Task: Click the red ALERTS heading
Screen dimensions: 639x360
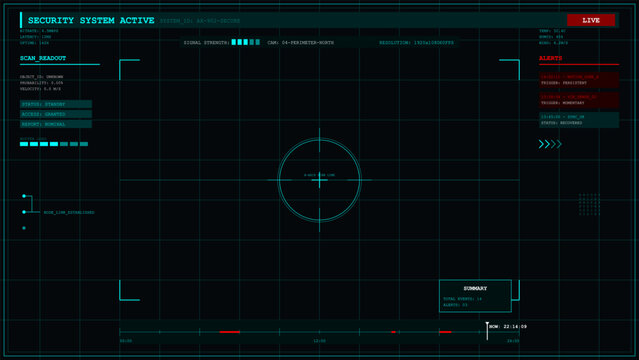Action: point(550,58)
